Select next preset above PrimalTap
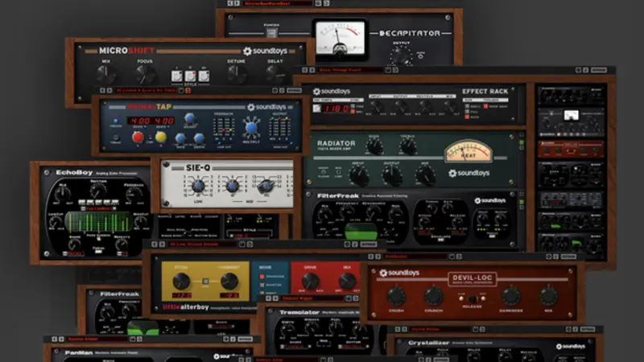Viewport: 644px width, 362px height. click(x=109, y=90)
